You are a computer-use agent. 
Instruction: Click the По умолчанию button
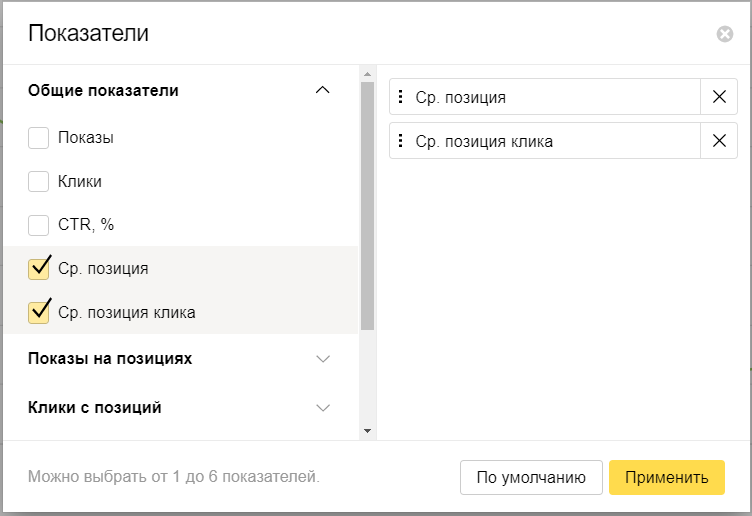531,478
